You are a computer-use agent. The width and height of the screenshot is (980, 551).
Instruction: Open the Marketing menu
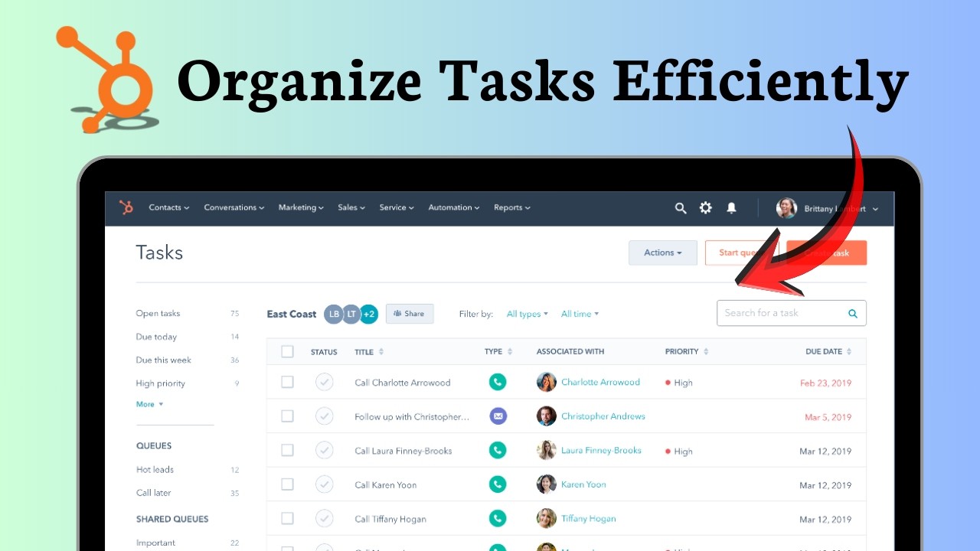pyautogui.click(x=301, y=207)
